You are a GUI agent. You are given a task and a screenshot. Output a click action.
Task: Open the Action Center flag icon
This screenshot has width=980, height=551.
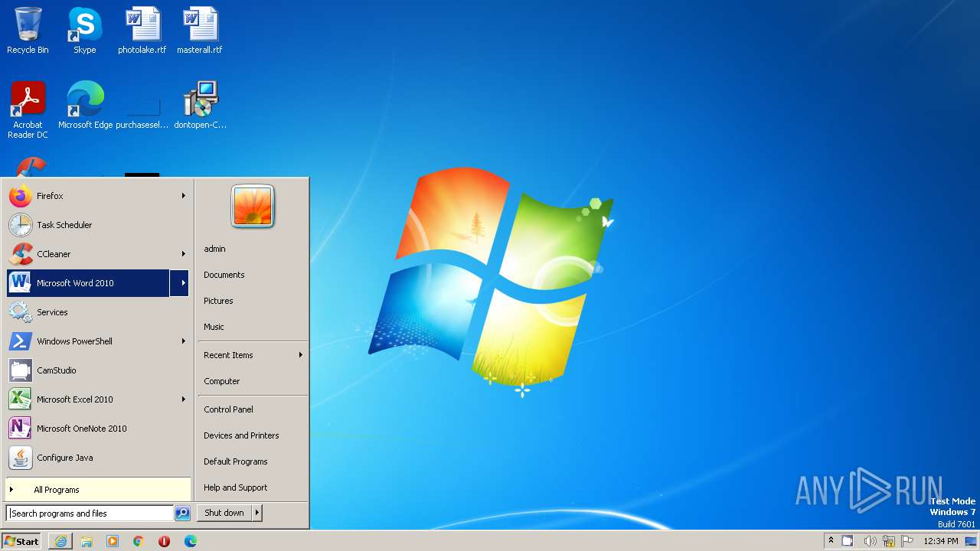[x=908, y=541]
